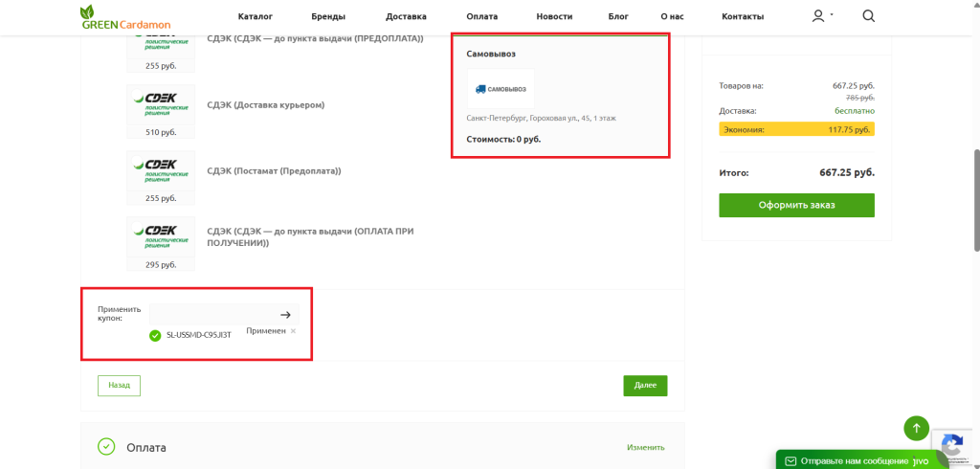Submit coupon with the arrow button
This screenshot has height=469, width=980.
[x=285, y=315]
